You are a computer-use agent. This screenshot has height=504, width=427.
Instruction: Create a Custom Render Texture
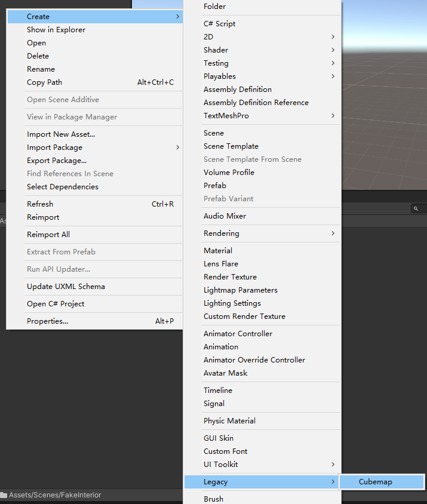point(262,317)
